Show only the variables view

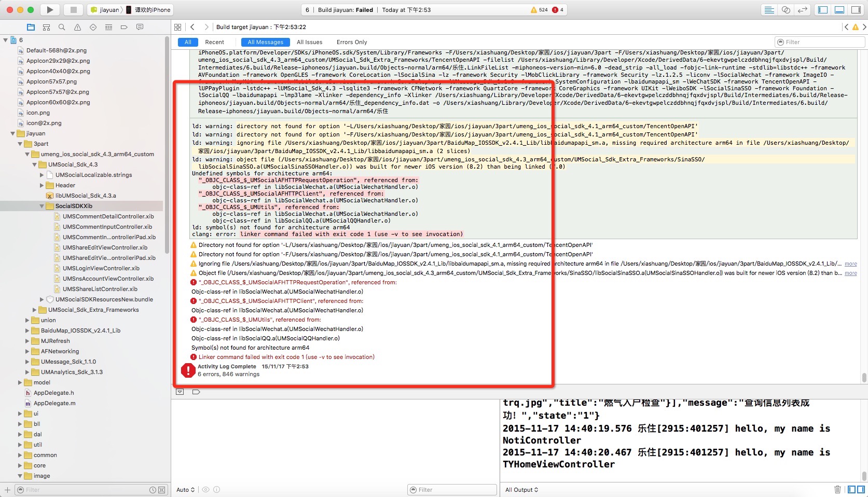[x=851, y=490]
